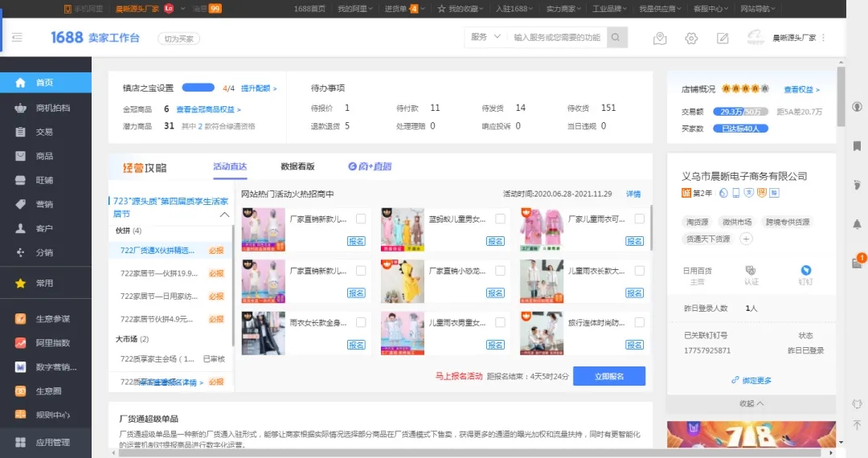This screenshot has height=458, width=868.
Task: Open 规则中心 in the sidebar
Action: (46, 415)
